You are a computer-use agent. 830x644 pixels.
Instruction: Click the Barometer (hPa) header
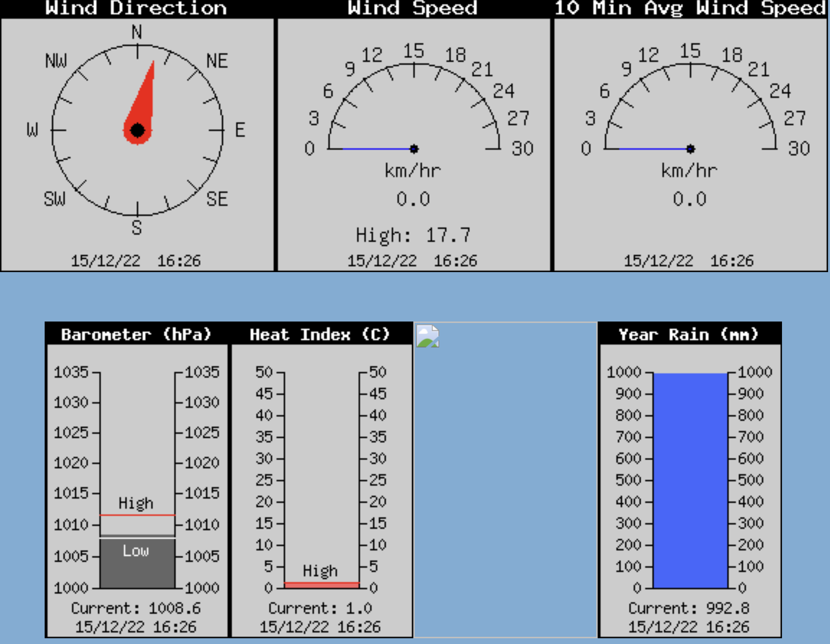click(136, 334)
